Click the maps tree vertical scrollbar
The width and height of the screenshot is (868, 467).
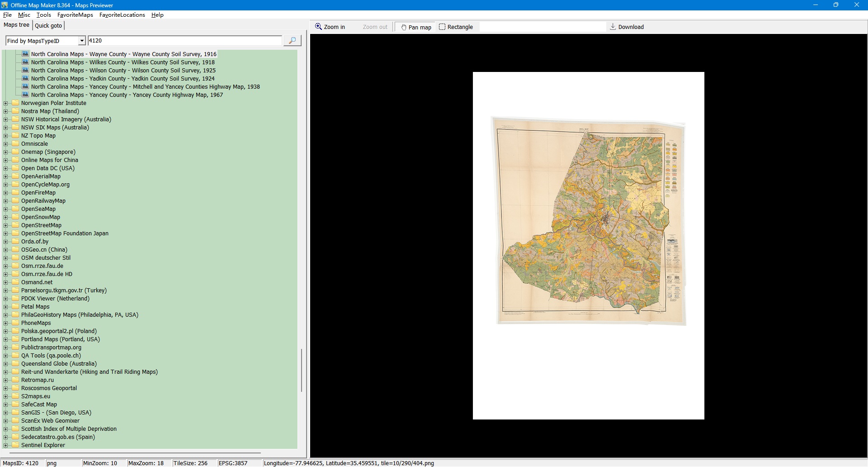click(302, 370)
